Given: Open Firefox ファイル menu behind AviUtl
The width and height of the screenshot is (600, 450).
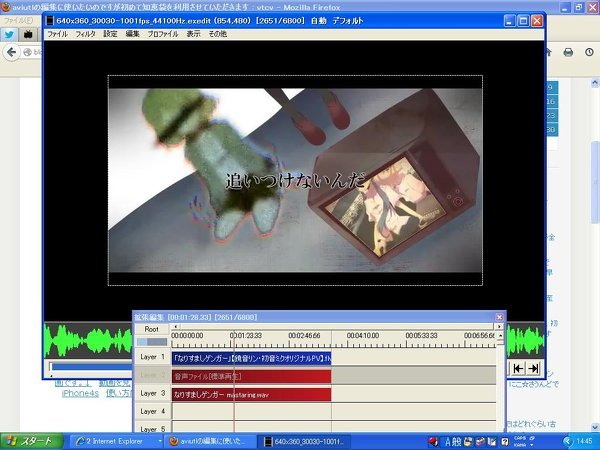Looking at the screenshot, I should pos(18,20).
